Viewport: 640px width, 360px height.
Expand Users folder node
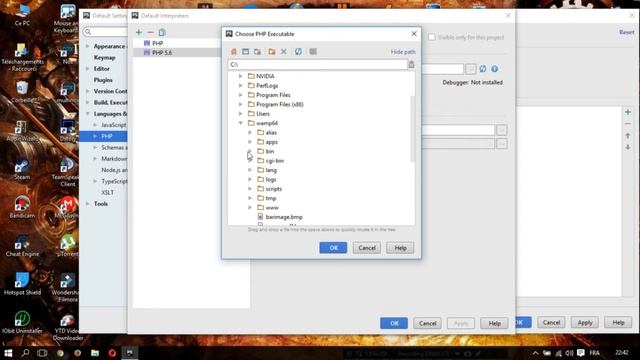pos(241,113)
